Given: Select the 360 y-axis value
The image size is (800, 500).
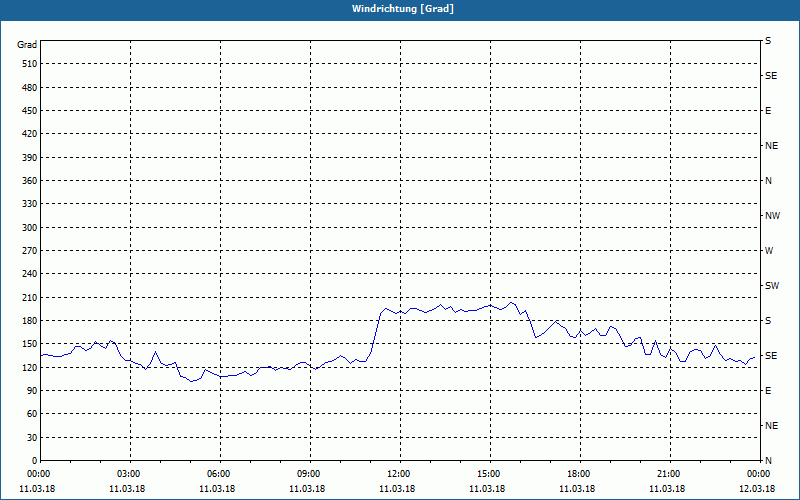Looking at the screenshot, I should pyautogui.click(x=30, y=181).
